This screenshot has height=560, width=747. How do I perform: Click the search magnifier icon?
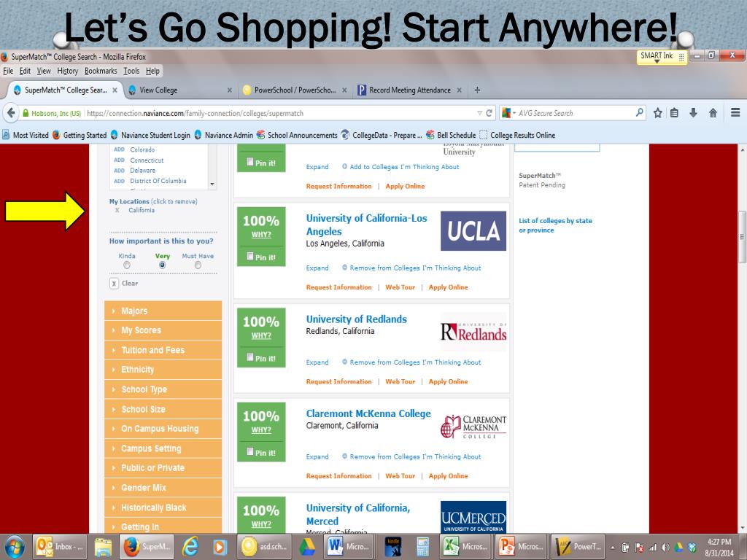click(639, 113)
